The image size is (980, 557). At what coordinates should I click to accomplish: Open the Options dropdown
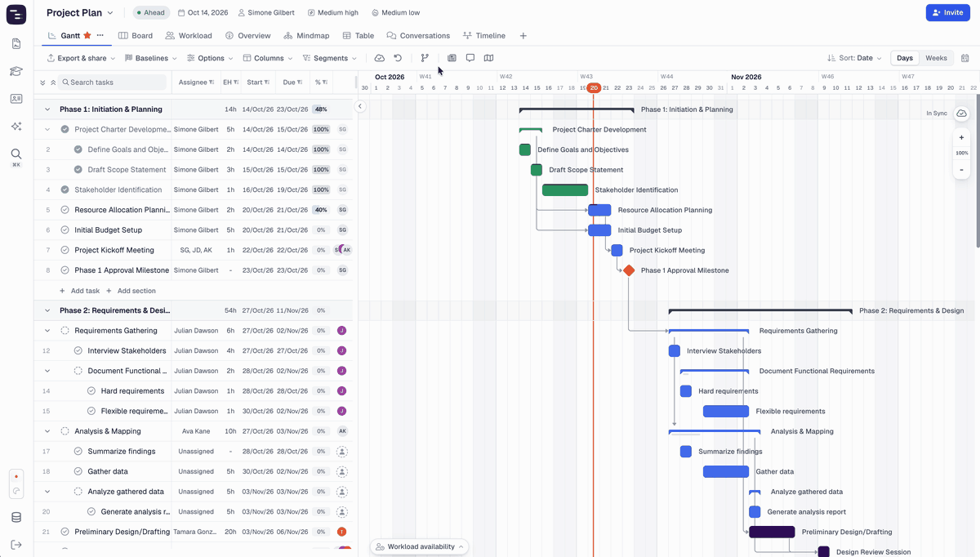coord(210,58)
